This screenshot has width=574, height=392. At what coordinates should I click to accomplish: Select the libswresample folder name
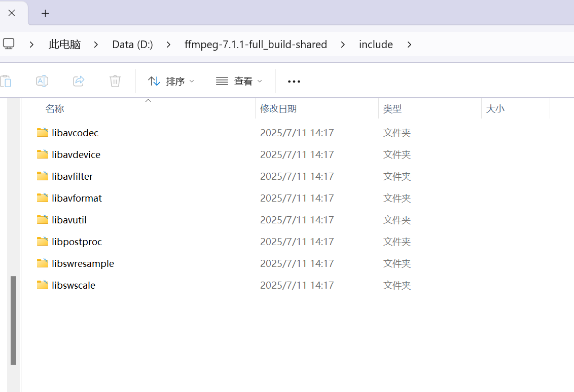pyautogui.click(x=83, y=263)
